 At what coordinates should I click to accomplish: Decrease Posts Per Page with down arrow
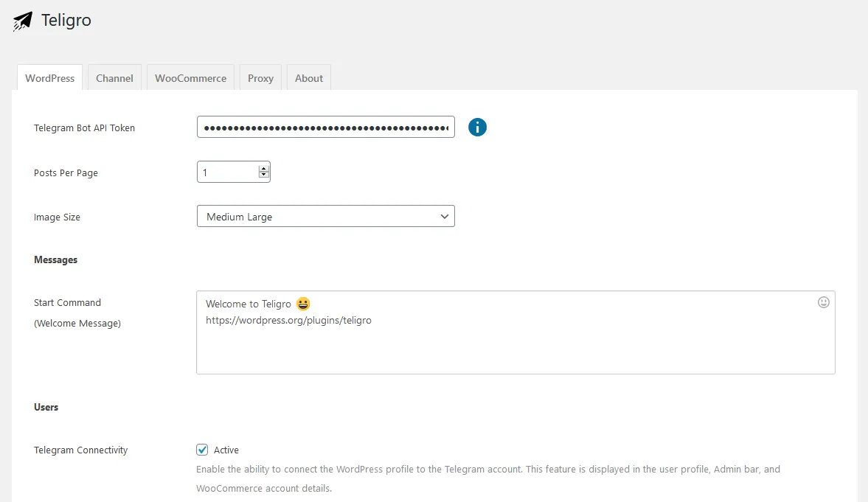(264, 175)
